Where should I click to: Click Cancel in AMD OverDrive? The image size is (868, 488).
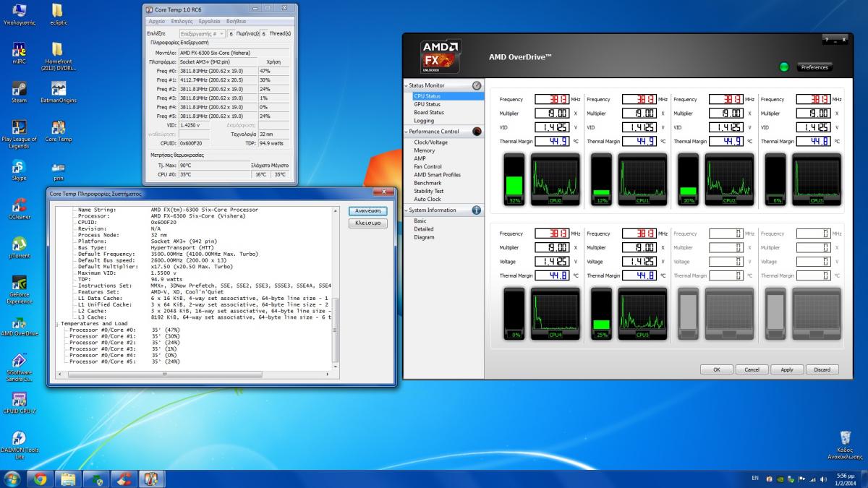coord(752,369)
